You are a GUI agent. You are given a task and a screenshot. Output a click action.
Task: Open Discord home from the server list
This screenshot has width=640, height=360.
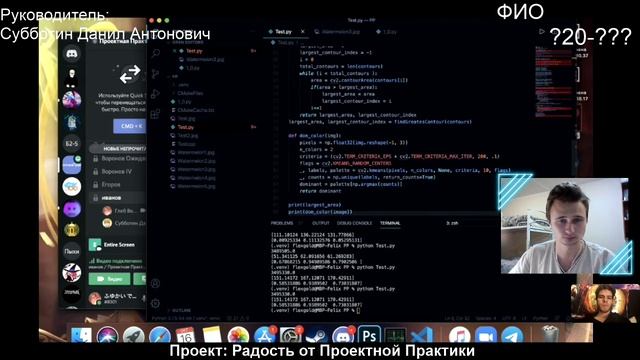pyautogui.click(x=72, y=53)
